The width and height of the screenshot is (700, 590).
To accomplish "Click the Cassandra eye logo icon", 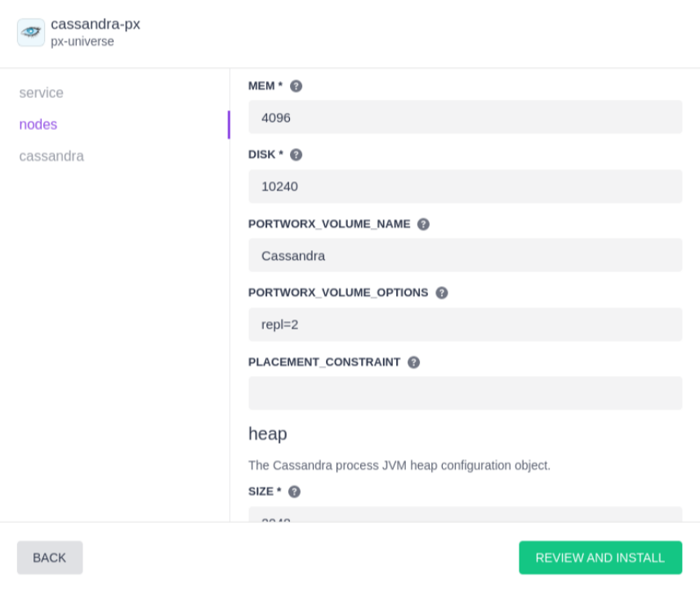I will pos(31,33).
